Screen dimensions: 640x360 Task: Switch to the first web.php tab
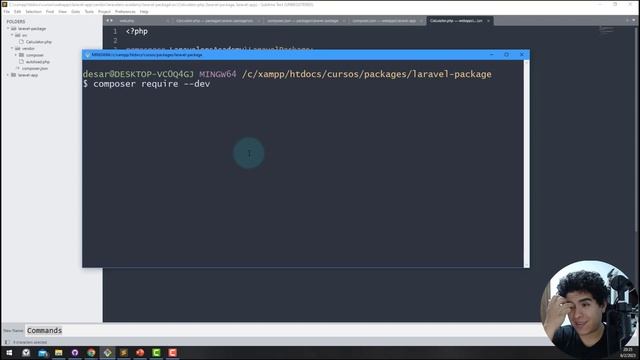142,20
